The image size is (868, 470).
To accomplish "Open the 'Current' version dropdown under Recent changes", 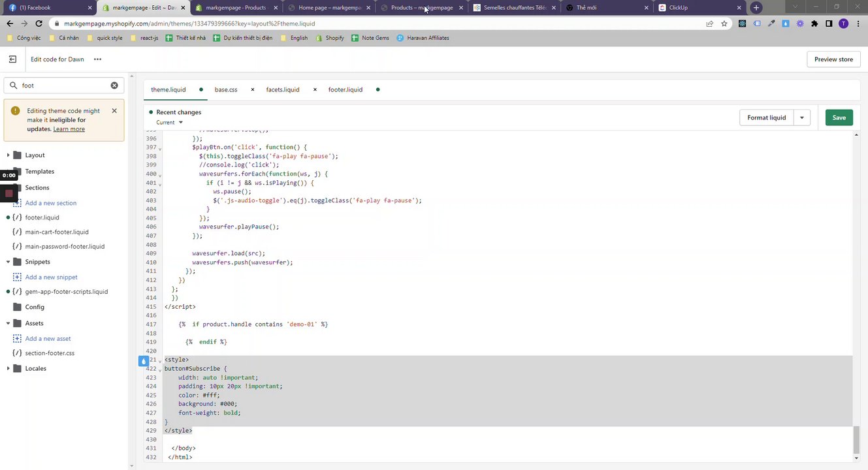I will point(169,123).
